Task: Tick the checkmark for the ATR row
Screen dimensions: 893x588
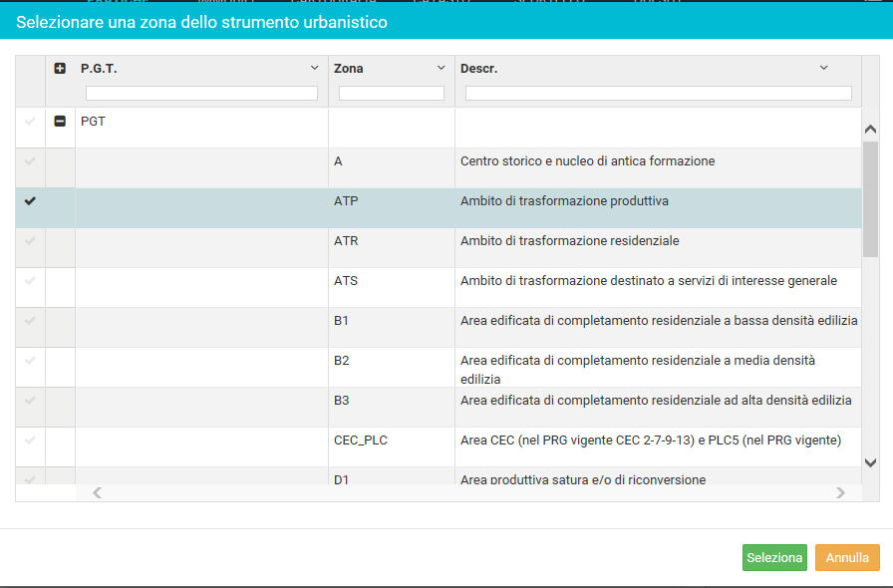Action: pos(30,241)
